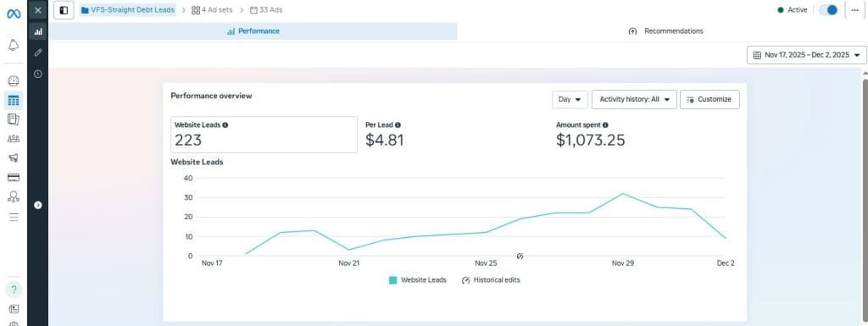Click the $1,073.25 amount value
Viewport: 868px width, 326px height.
click(x=590, y=141)
